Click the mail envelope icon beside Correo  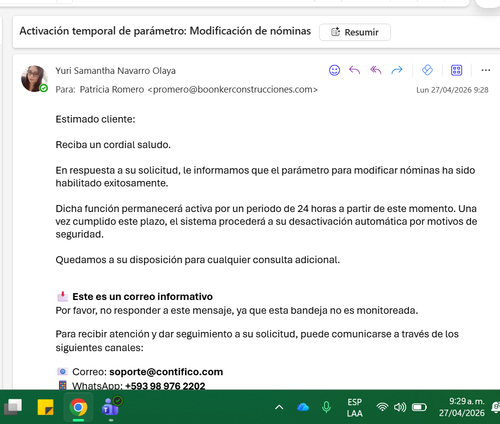pyautogui.click(x=62, y=371)
